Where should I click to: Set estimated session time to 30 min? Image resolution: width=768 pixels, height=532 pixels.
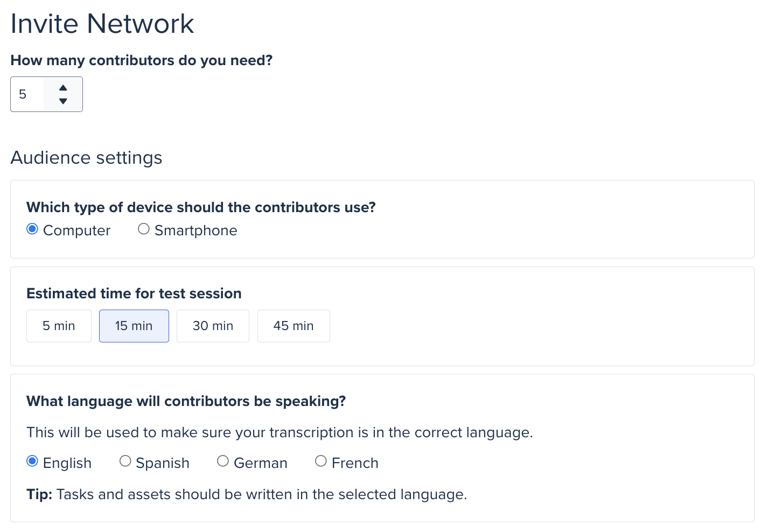click(x=213, y=326)
